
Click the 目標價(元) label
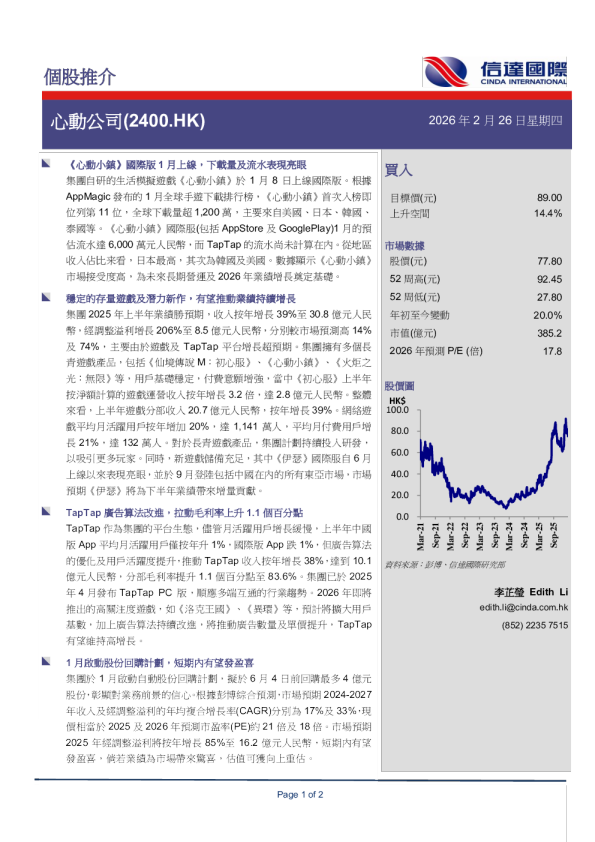pos(413,198)
